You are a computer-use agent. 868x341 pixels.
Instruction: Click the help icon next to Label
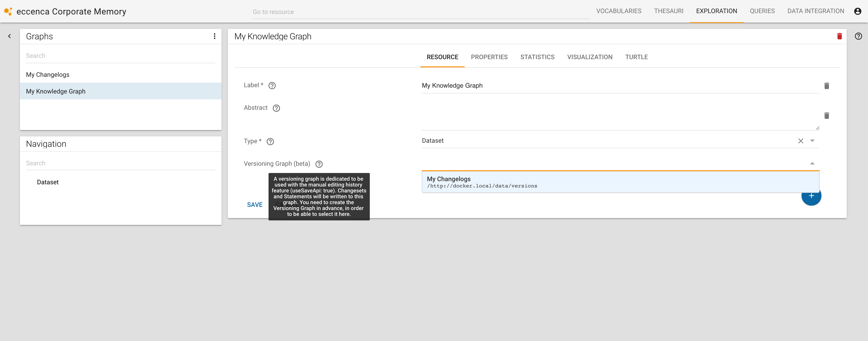coord(272,86)
